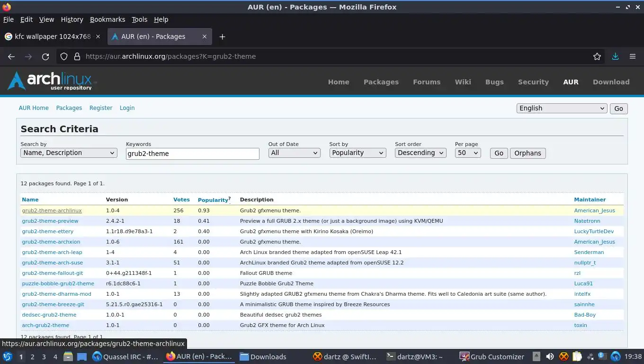
Task: Switch to Quassel IRC taskbar window
Action: coord(125,357)
